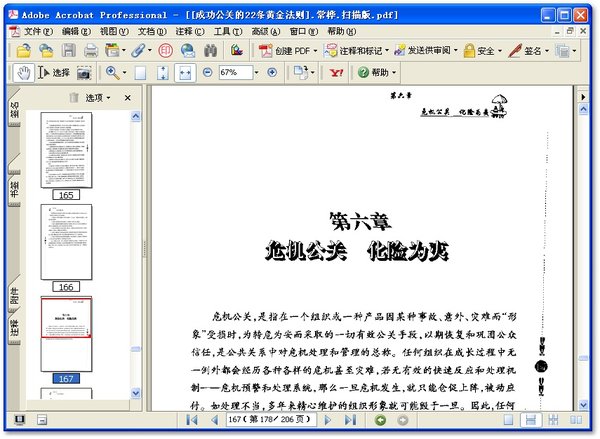The image size is (600, 439).
Task: Click the zoom out minus button
Action: (x=207, y=72)
